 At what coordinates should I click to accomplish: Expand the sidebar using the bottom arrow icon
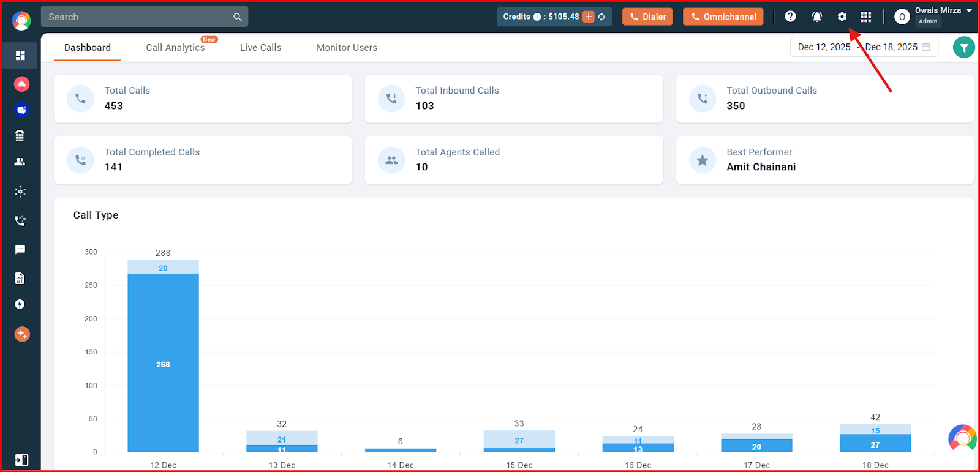(21, 460)
